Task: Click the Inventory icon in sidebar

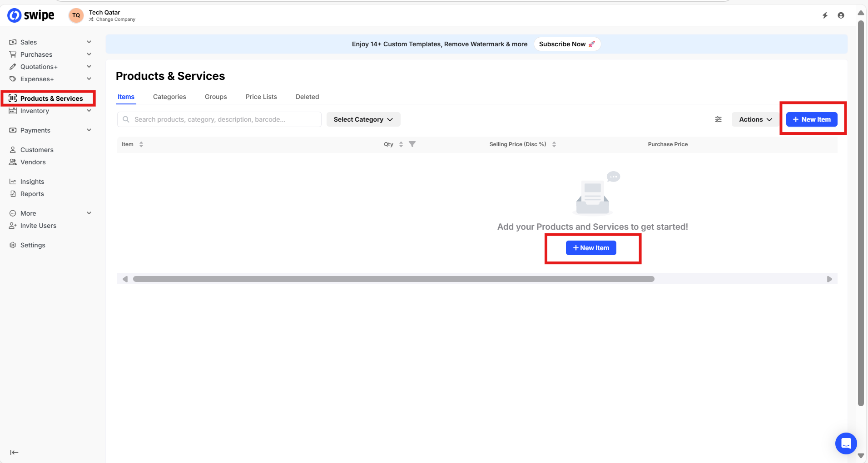Action: pyautogui.click(x=13, y=111)
